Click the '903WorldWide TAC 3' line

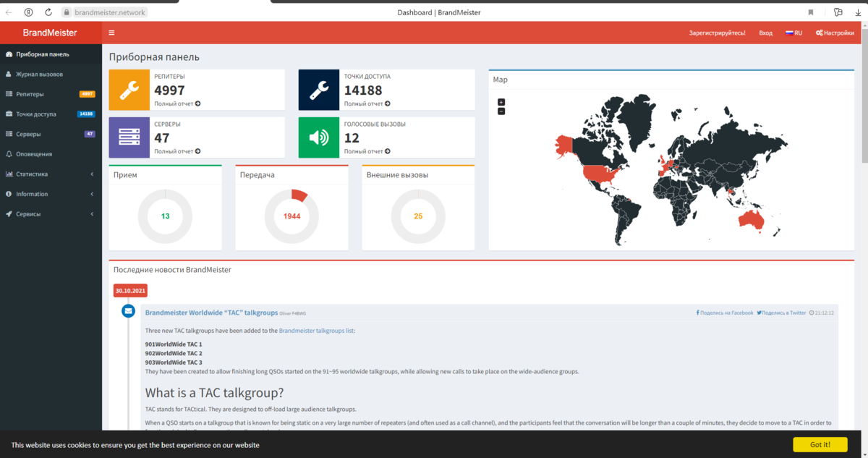(x=174, y=362)
